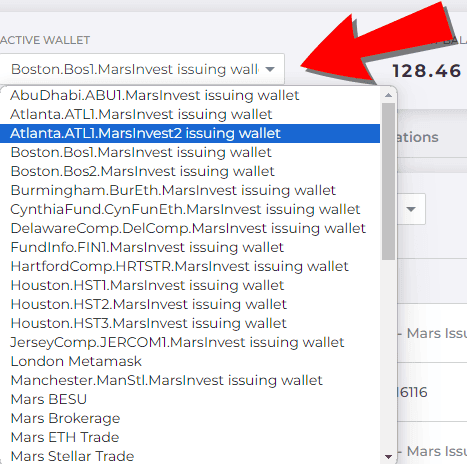Viewport: 467px width, 464px height.
Task: Select DelawareComp.DelComp.MarsInvest issuing wallet
Action: [190, 228]
